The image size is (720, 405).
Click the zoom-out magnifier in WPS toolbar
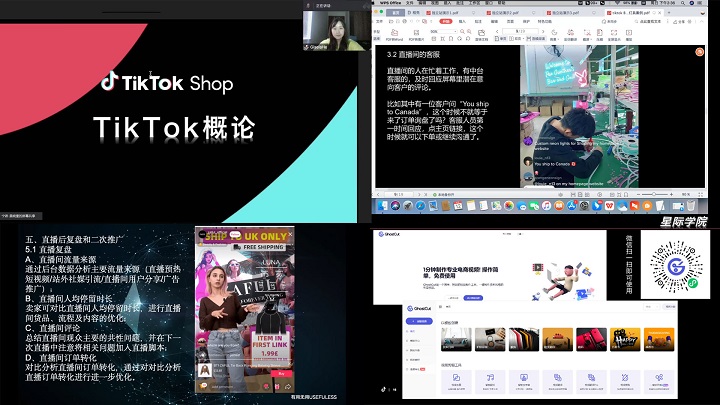(462, 31)
